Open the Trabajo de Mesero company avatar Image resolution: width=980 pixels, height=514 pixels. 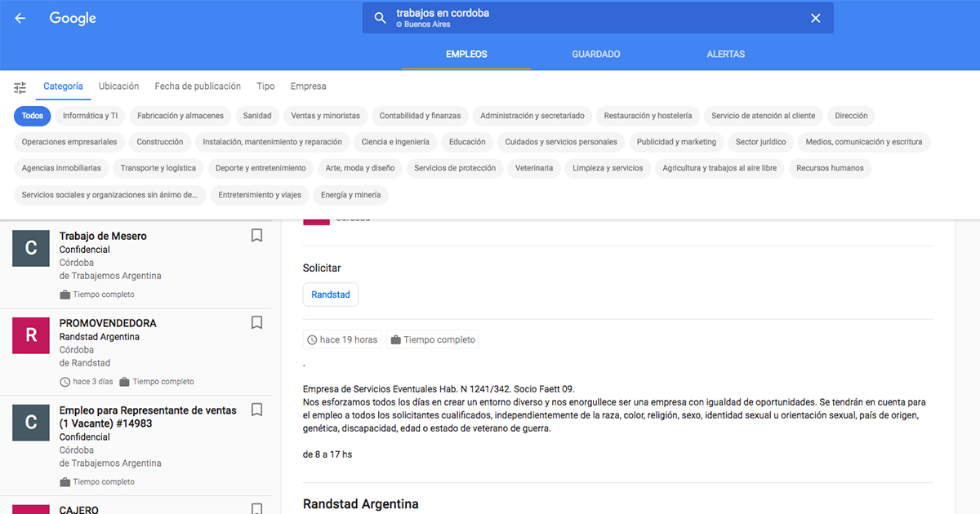click(x=31, y=248)
